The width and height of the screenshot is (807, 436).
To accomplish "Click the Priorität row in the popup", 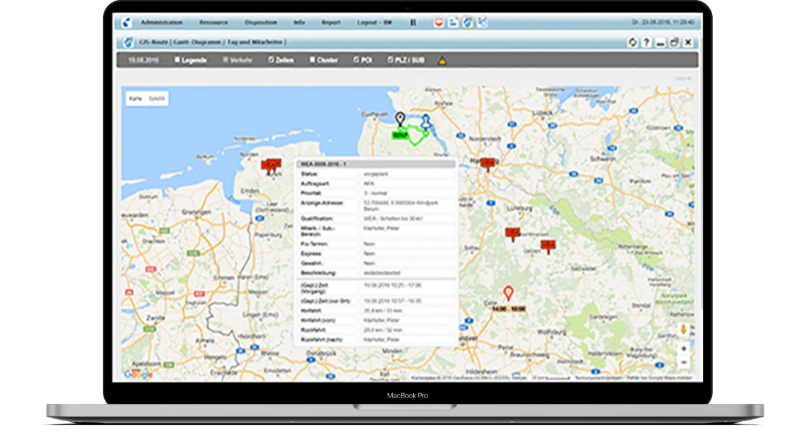I will (376, 193).
